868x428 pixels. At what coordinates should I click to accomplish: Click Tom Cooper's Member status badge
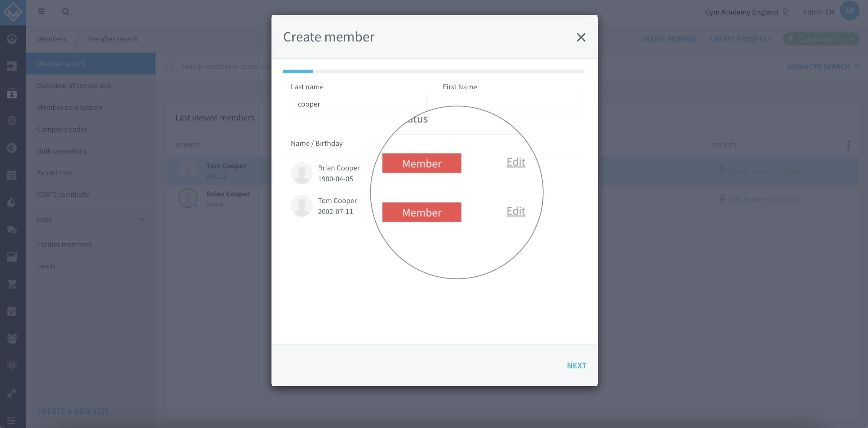(422, 212)
